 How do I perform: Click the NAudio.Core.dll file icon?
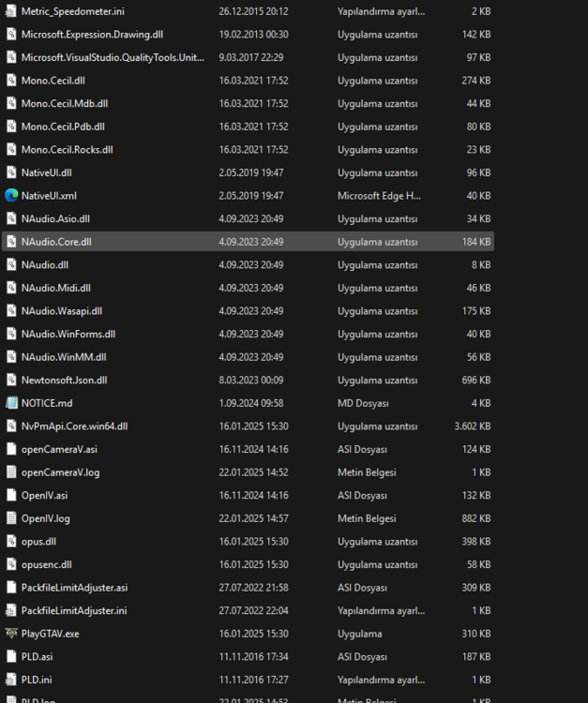coord(11,242)
